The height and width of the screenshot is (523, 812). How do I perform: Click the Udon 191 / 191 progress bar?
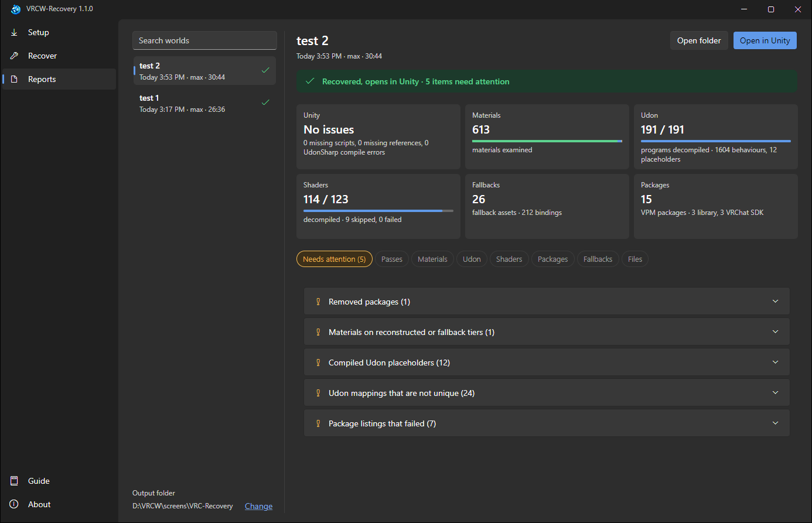[x=716, y=141]
